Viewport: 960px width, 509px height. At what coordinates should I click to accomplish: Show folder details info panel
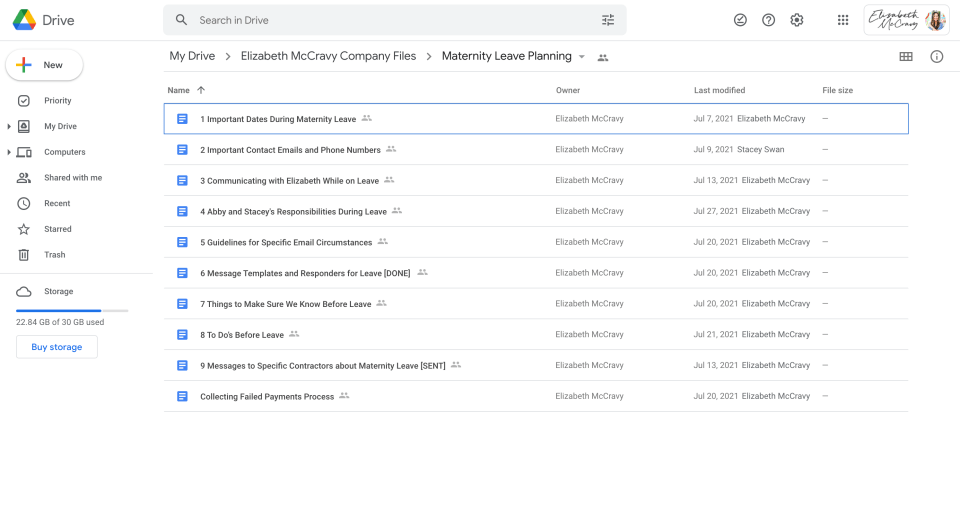point(937,57)
